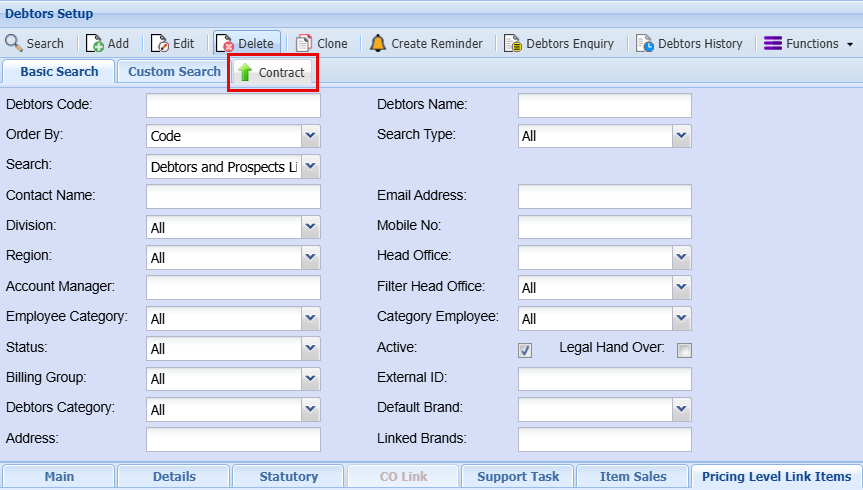Open the Functions dropdown arrow

point(850,44)
